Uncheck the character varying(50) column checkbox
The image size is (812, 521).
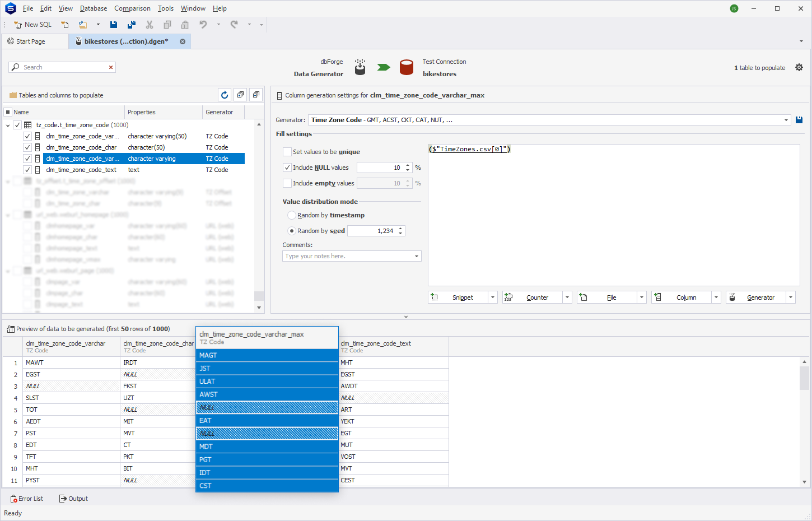coord(27,136)
